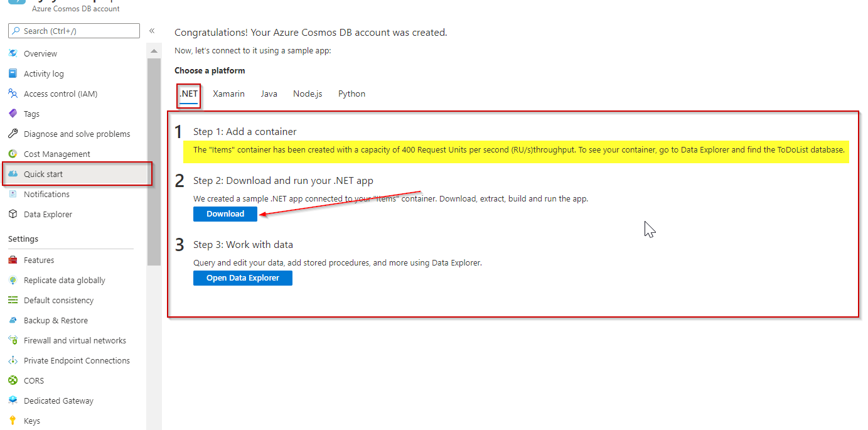Open Firewall and virtual networks
Viewport: 868px width, 430px height.
point(74,341)
